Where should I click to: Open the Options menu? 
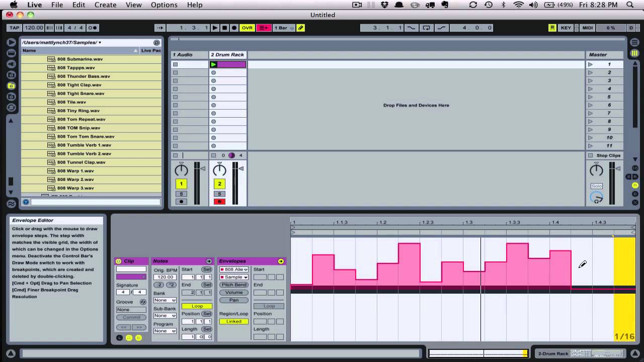pos(164,5)
